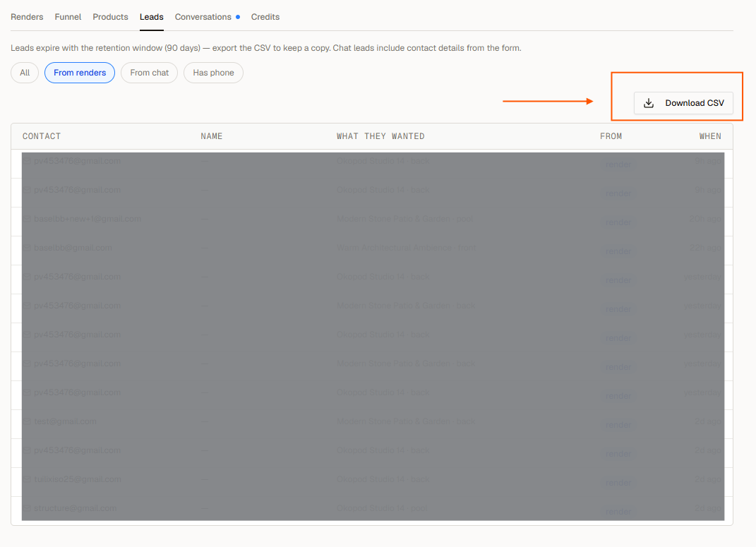Click the WHAT THEY WANTED column header

380,136
